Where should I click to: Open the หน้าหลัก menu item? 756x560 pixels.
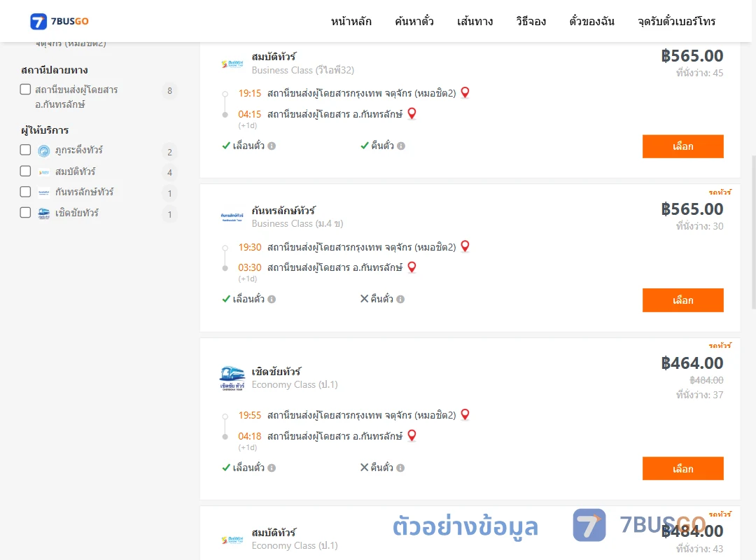click(351, 21)
